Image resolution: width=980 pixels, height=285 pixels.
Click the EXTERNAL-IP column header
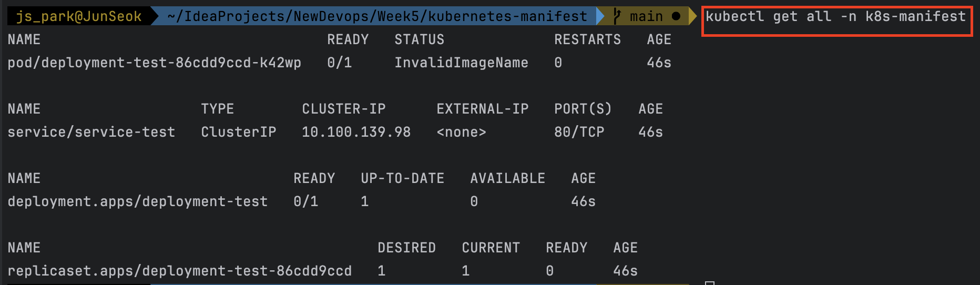[x=483, y=109]
